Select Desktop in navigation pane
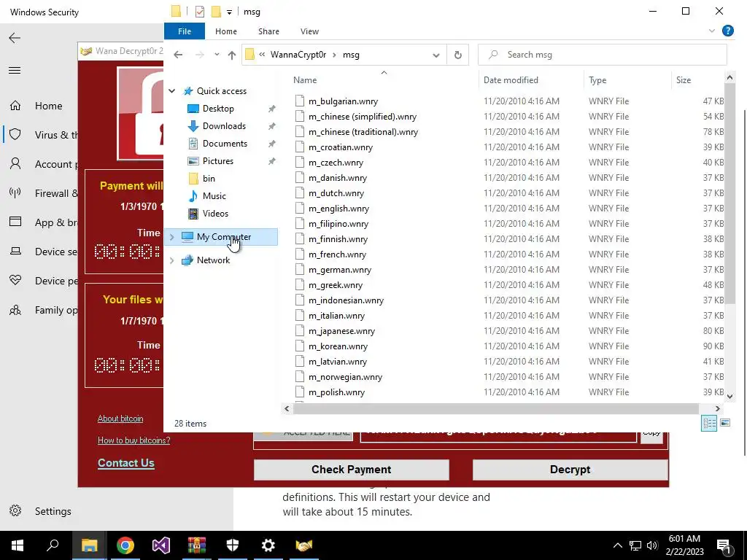The image size is (747, 560). point(218,109)
